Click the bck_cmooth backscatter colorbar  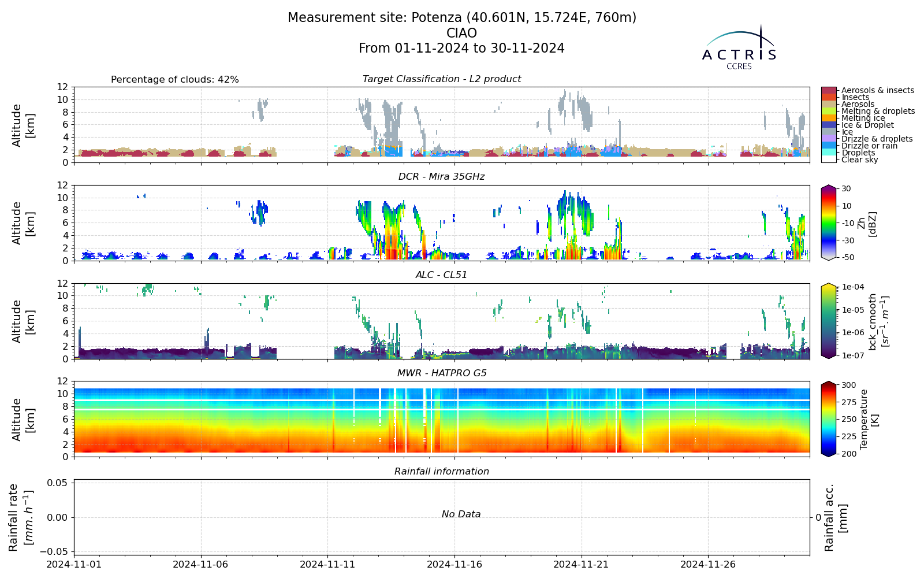829,321
